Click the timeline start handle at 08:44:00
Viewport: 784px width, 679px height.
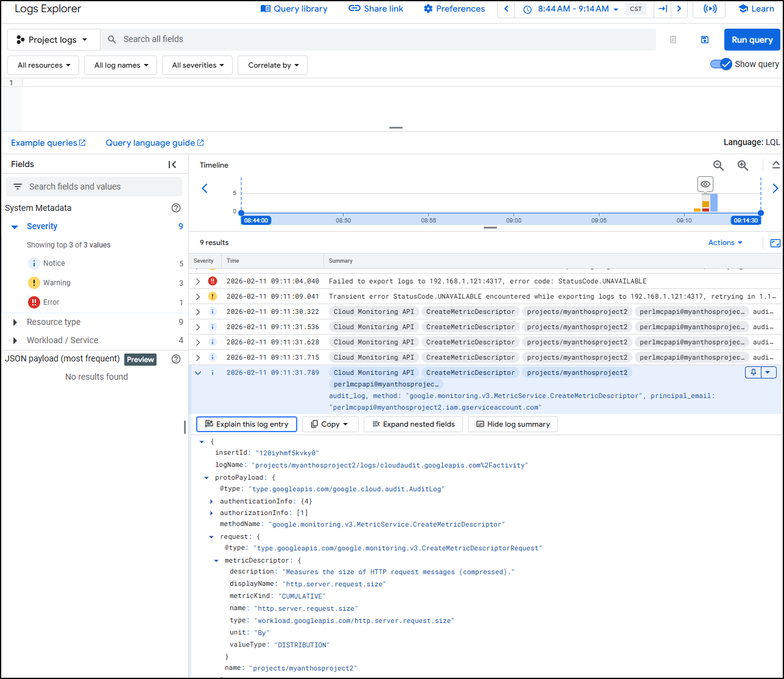click(241, 213)
